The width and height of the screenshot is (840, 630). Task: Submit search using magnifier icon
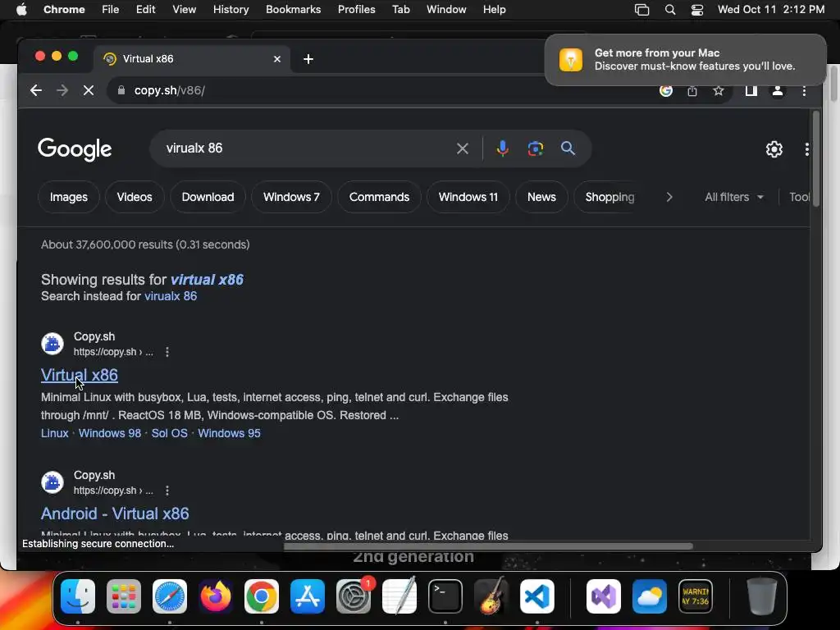click(x=568, y=148)
